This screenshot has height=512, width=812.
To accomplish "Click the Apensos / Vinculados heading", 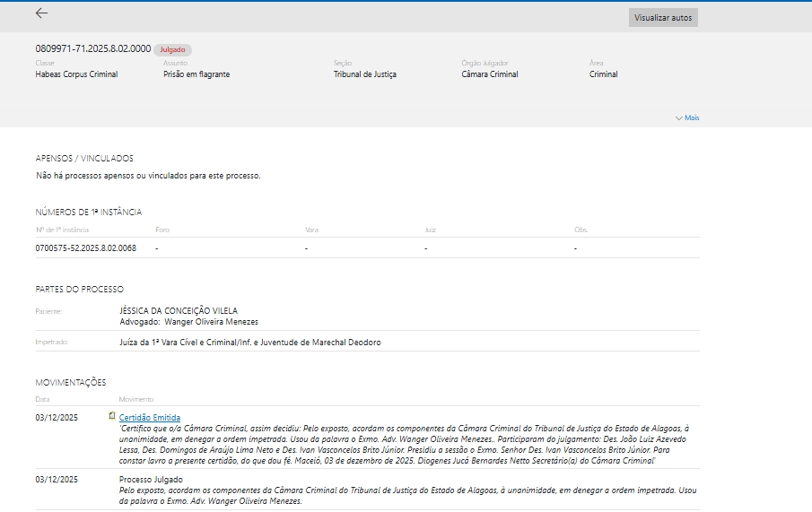I will point(83,158).
